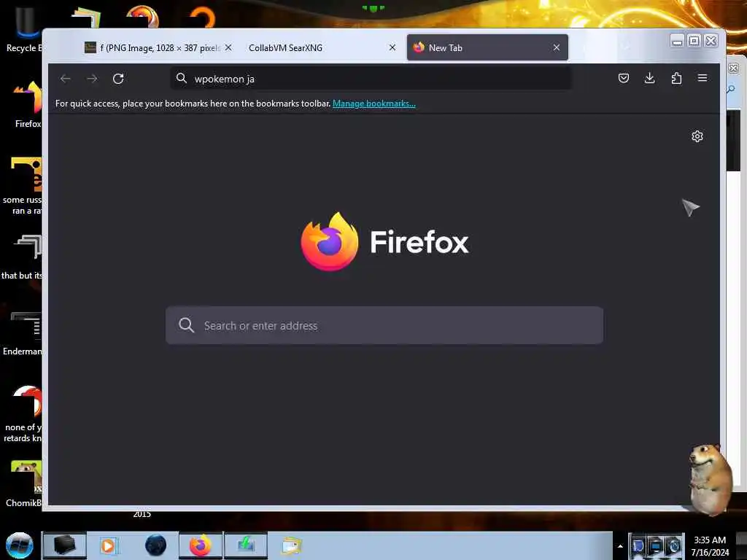This screenshot has height=560, width=747.
Task: Select the ChomikB desktop icon
Action: [23, 484]
